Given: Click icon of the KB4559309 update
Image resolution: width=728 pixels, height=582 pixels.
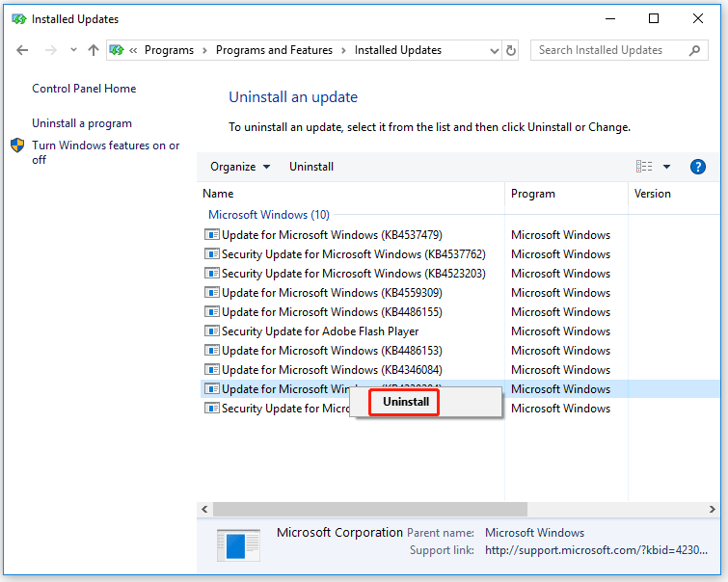Looking at the screenshot, I should [212, 293].
